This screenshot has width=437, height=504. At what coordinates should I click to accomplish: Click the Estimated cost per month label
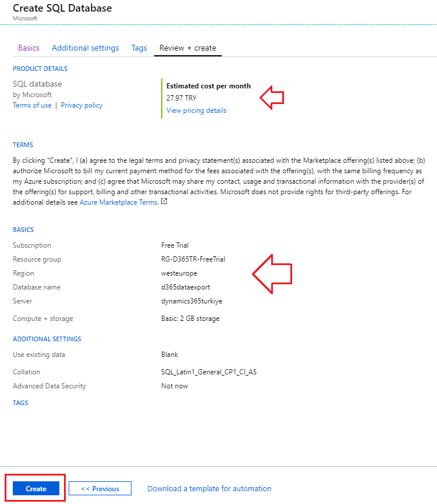pyautogui.click(x=208, y=86)
